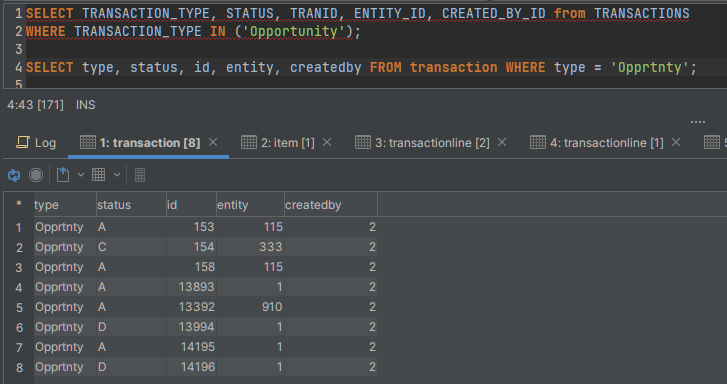Click id cell 13392

[191, 307]
